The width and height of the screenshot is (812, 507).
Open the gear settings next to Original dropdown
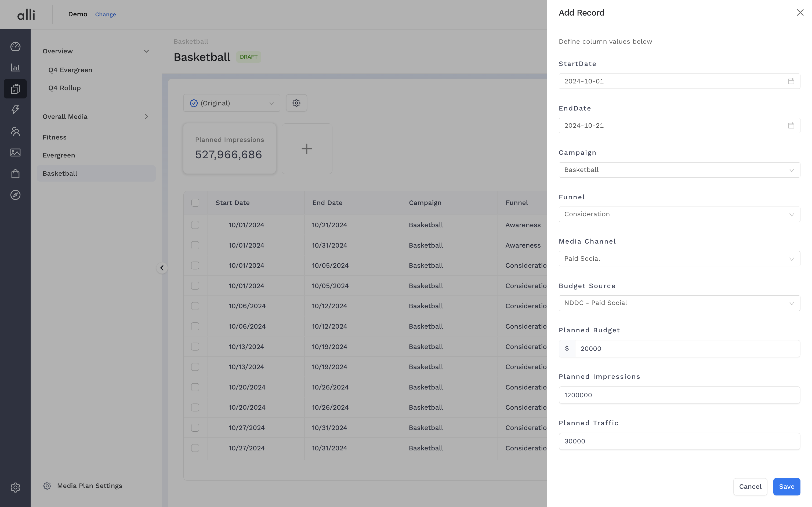click(296, 103)
